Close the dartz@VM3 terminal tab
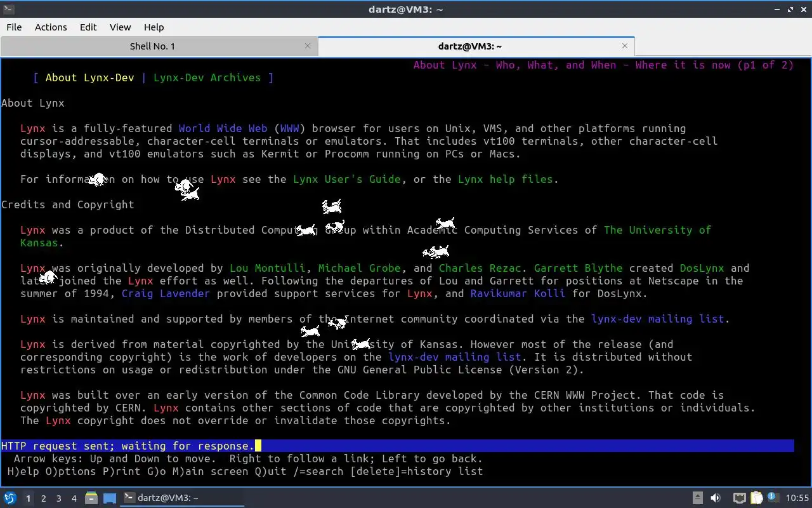Image resolution: width=812 pixels, height=508 pixels. 625,46
